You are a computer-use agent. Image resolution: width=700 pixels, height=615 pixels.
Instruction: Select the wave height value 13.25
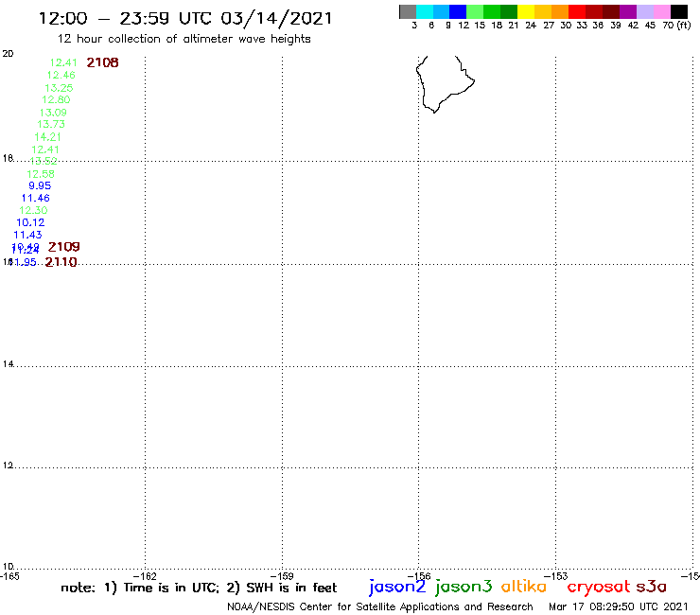tap(59, 88)
